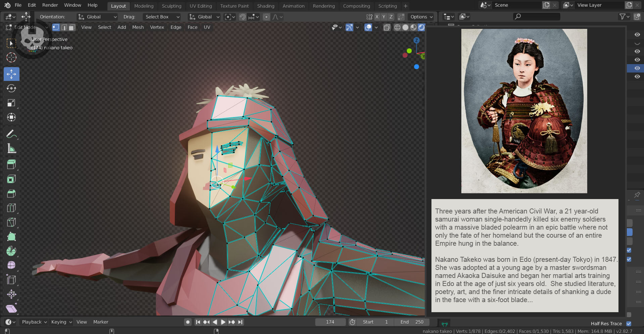Screen dimensions: 644x334
Task: Open the Options dropdown
Action: click(x=421, y=17)
